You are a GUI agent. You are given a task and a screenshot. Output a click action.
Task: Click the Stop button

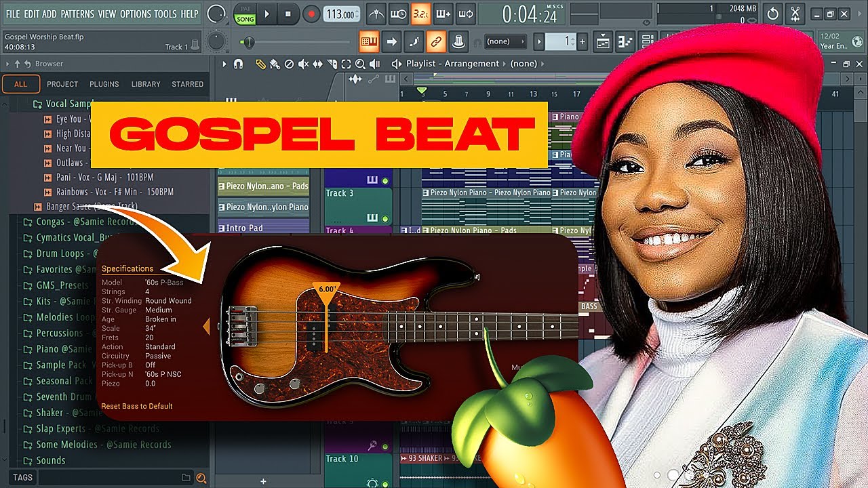(x=288, y=14)
